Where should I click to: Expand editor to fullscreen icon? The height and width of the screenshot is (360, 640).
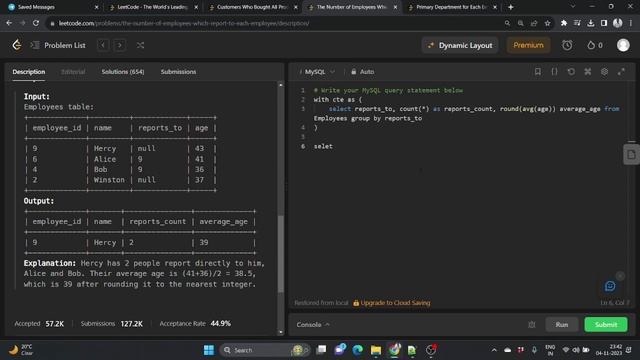click(x=621, y=72)
